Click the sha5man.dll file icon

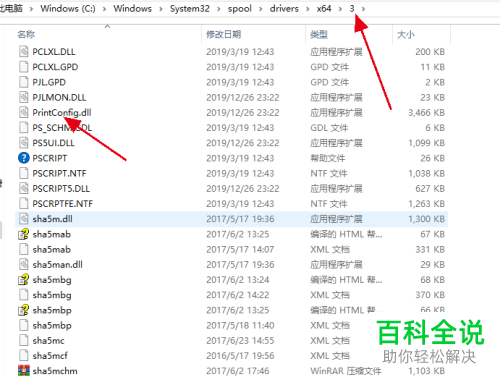(x=24, y=265)
